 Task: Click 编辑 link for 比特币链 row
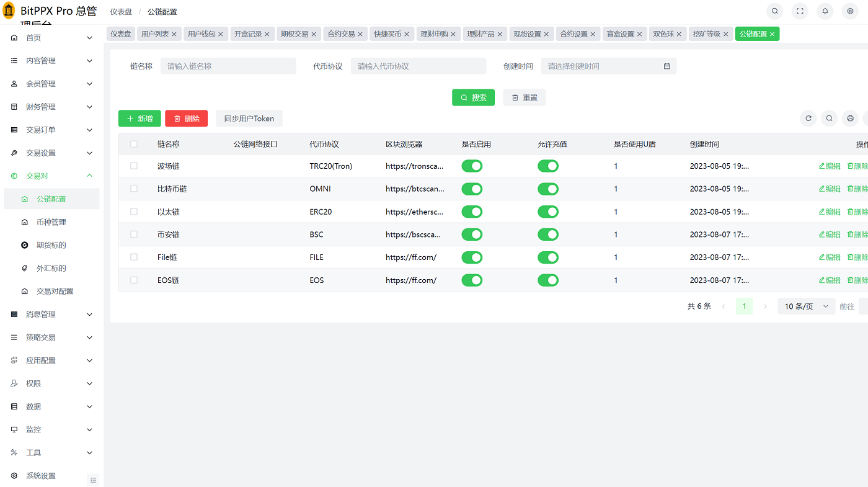coord(830,189)
